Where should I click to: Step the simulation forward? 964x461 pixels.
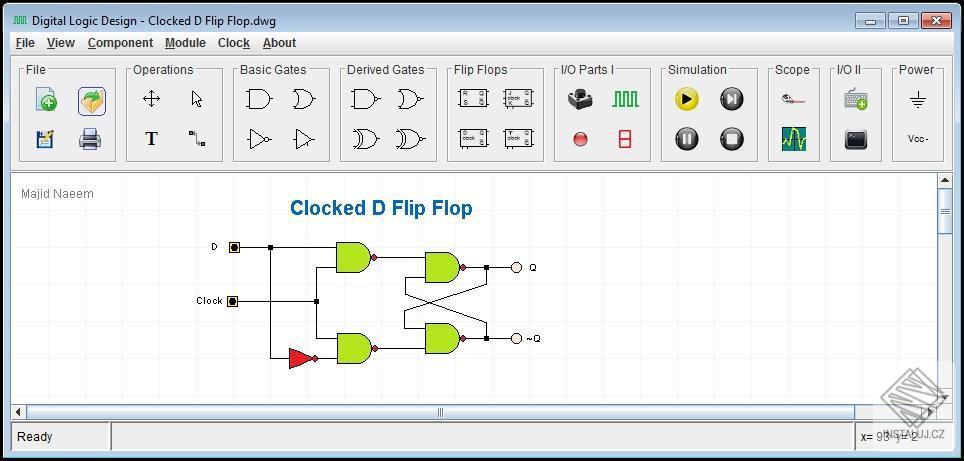732,99
